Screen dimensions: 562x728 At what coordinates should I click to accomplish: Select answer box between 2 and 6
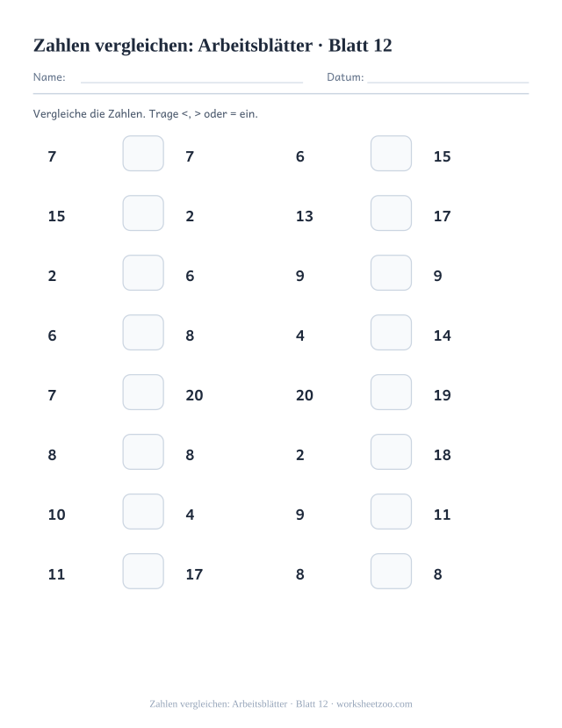pos(143,272)
